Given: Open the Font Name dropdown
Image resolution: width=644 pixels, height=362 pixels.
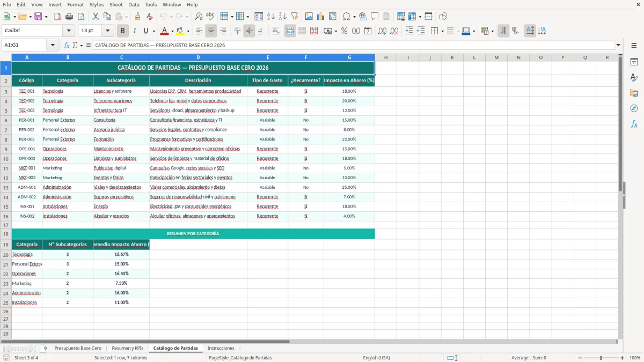Looking at the screenshot, I should pyautogui.click(x=68, y=31).
